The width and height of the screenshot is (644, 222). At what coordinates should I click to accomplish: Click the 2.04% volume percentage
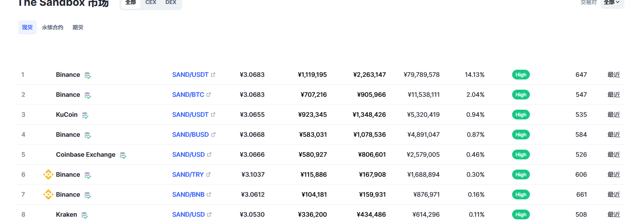(476, 95)
